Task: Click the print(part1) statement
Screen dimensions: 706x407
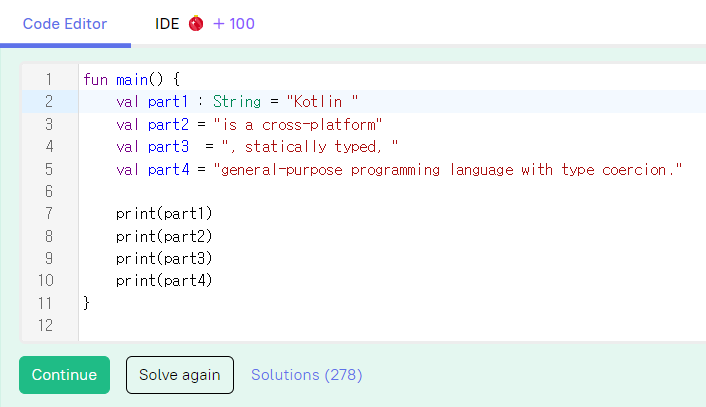Action: click(164, 213)
